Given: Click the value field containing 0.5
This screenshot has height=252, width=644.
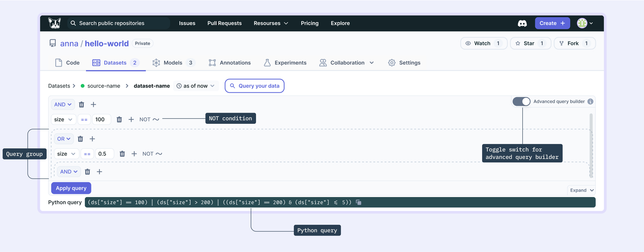Looking at the screenshot, I should 104,154.
